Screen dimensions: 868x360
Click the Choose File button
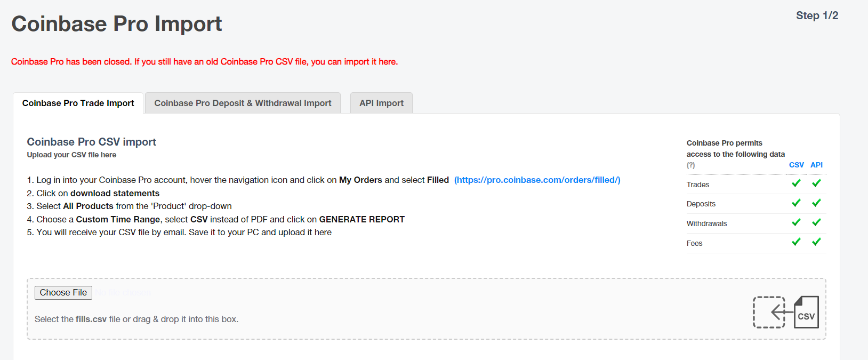[63, 292]
